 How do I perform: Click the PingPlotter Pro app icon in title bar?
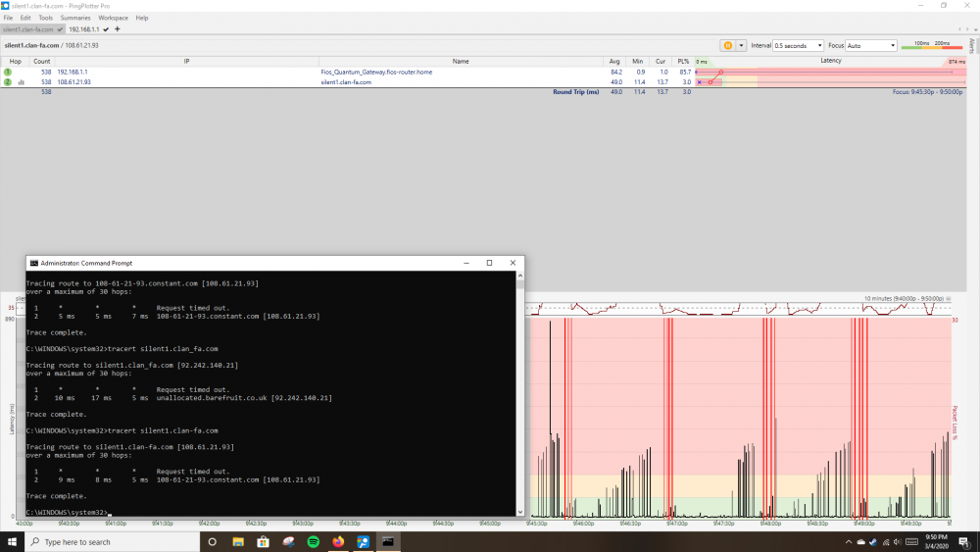(x=5, y=6)
